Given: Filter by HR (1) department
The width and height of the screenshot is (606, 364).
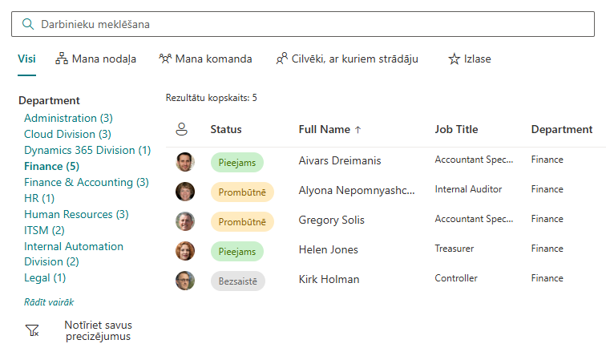Looking at the screenshot, I should pyautogui.click(x=39, y=198).
